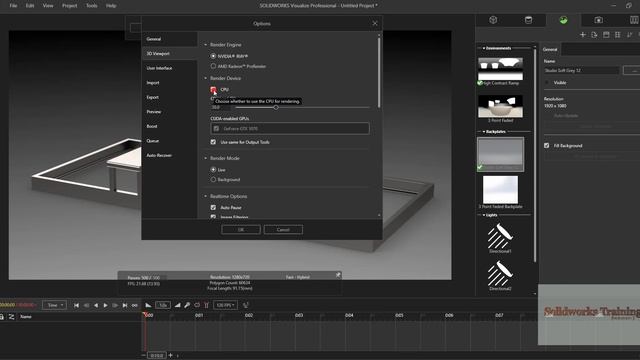Toggle the Fill Background checkbox

tap(547, 145)
